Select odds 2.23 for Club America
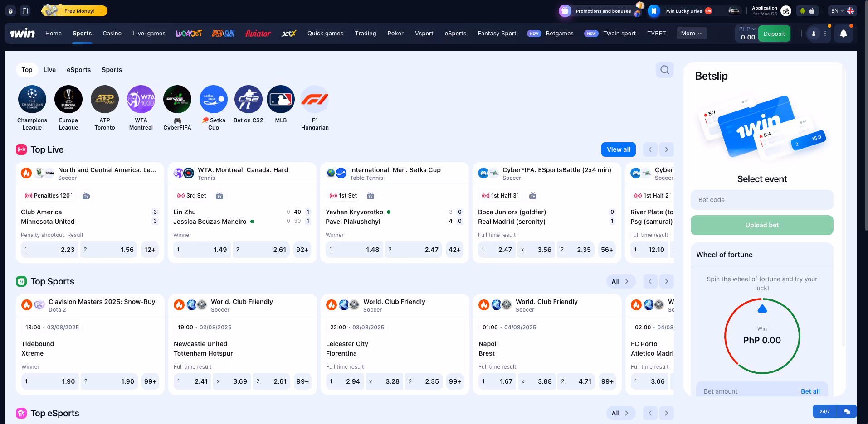The height and width of the screenshot is (424, 868). [x=49, y=250]
